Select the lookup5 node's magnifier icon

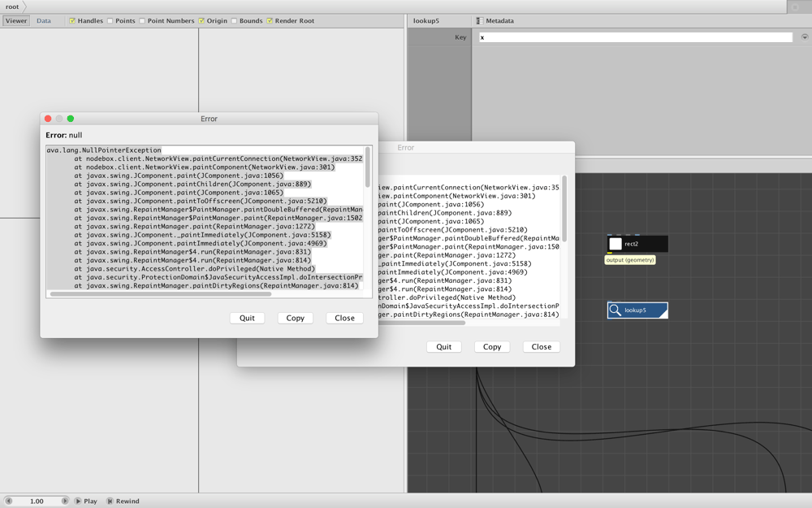click(x=615, y=310)
